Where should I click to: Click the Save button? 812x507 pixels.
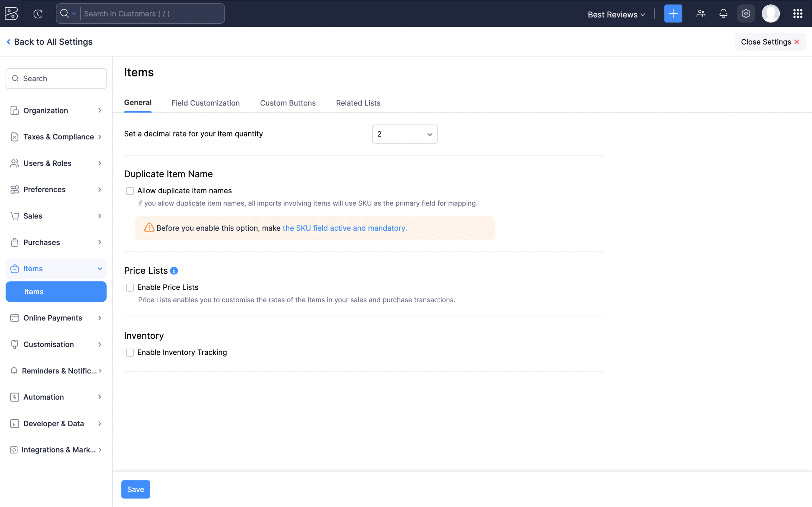pos(135,489)
